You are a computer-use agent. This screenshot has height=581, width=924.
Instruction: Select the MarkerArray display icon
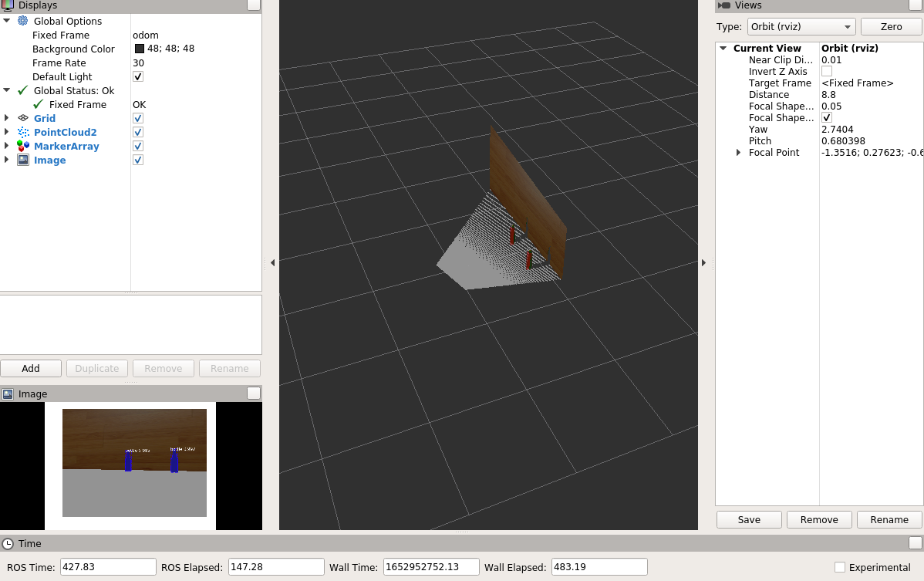pos(23,146)
